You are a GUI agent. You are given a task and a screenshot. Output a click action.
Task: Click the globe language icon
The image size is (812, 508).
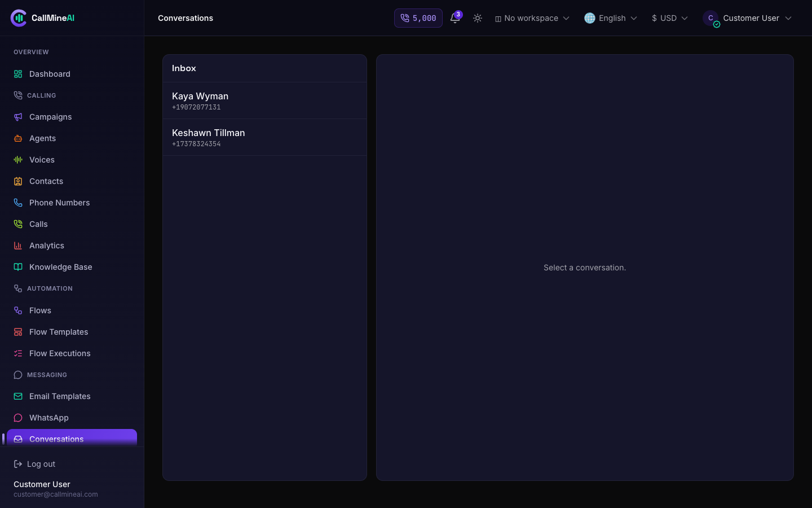pyautogui.click(x=590, y=18)
